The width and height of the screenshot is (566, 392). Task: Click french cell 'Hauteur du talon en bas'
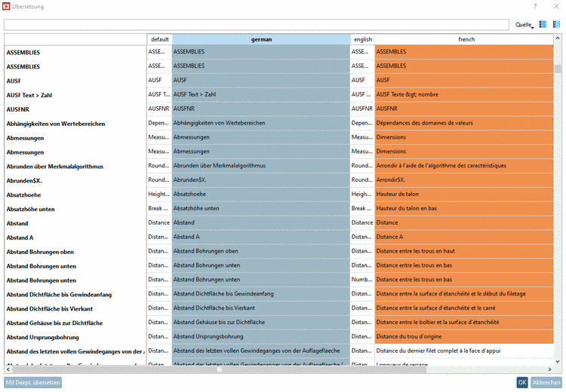(464, 208)
